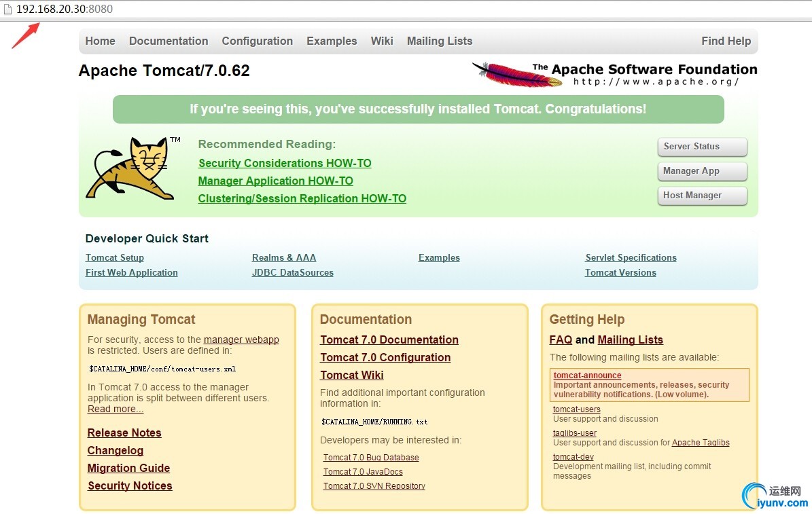
Task: Click the Server Status button
Action: [702, 147]
